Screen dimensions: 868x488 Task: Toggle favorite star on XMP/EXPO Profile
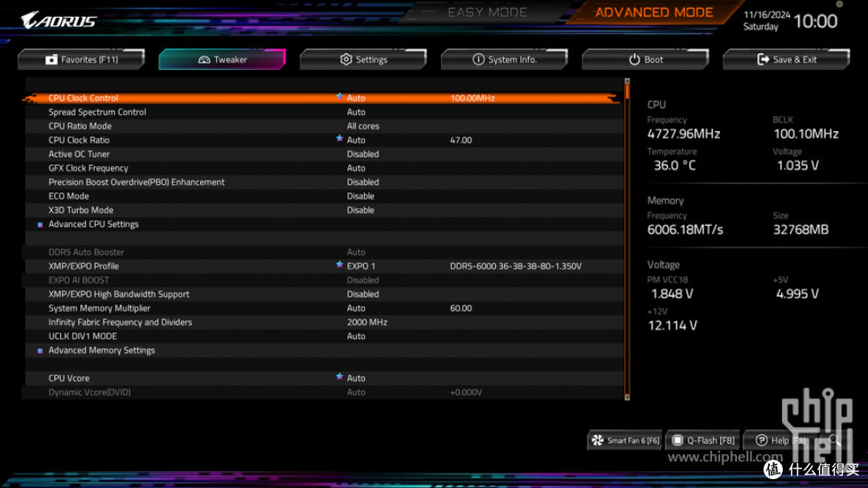point(339,265)
